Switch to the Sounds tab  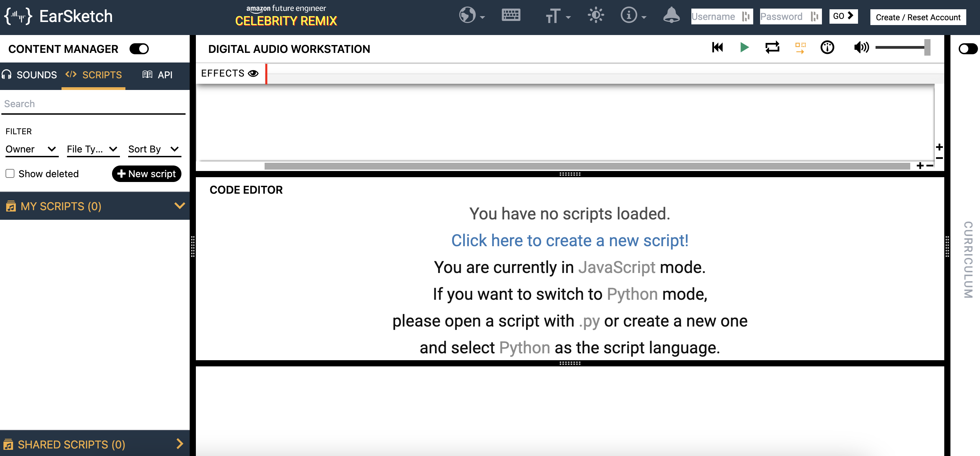click(30, 75)
